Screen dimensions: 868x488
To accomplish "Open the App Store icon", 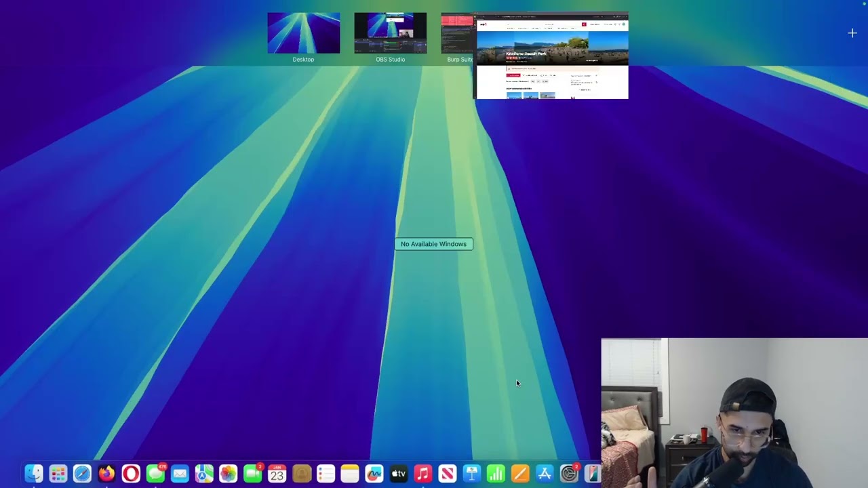I will (545, 474).
